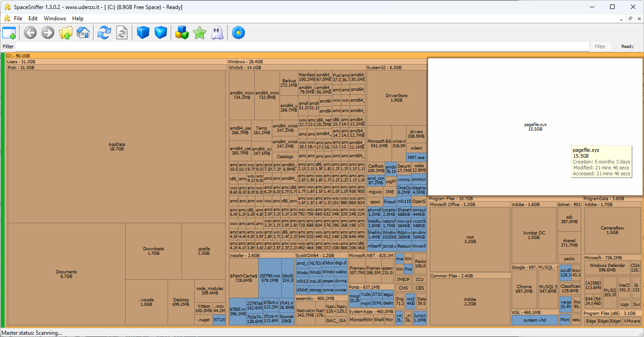
Task: Click the blue flower donate icon
Action: (238, 33)
